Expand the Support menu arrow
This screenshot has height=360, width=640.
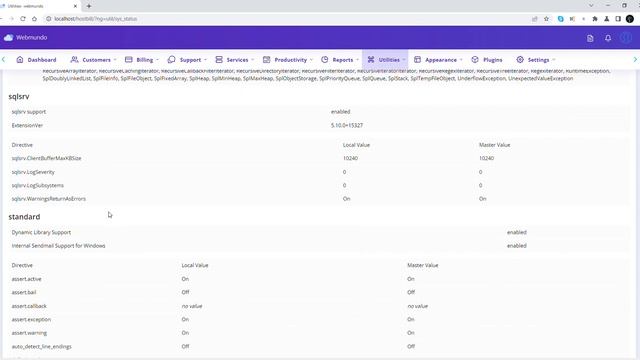pos(205,60)
